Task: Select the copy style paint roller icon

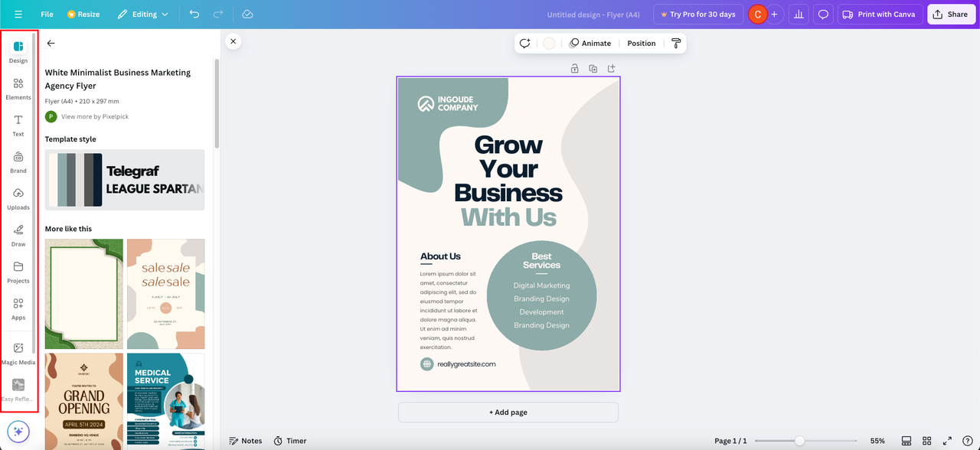Action: coord(676,44)
